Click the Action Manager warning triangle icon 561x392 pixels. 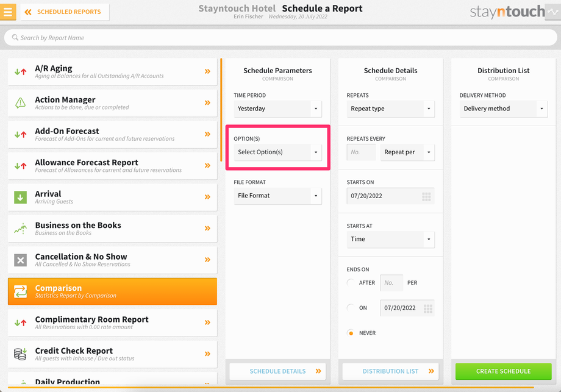click(x=20, y=103)
